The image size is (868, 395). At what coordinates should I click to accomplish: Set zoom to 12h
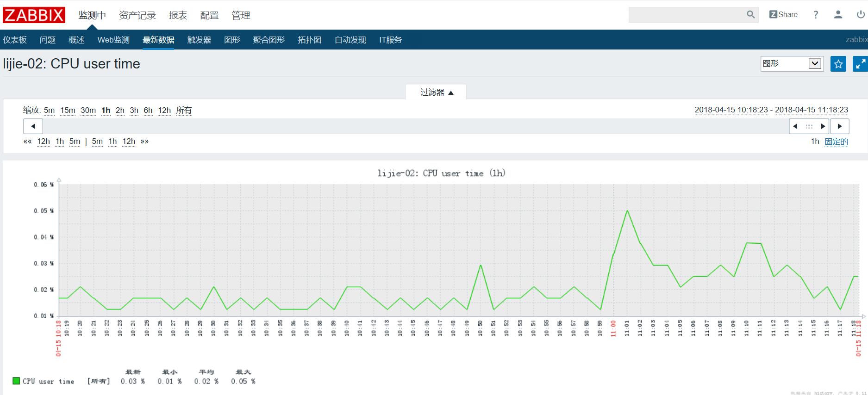click(164, 110)
